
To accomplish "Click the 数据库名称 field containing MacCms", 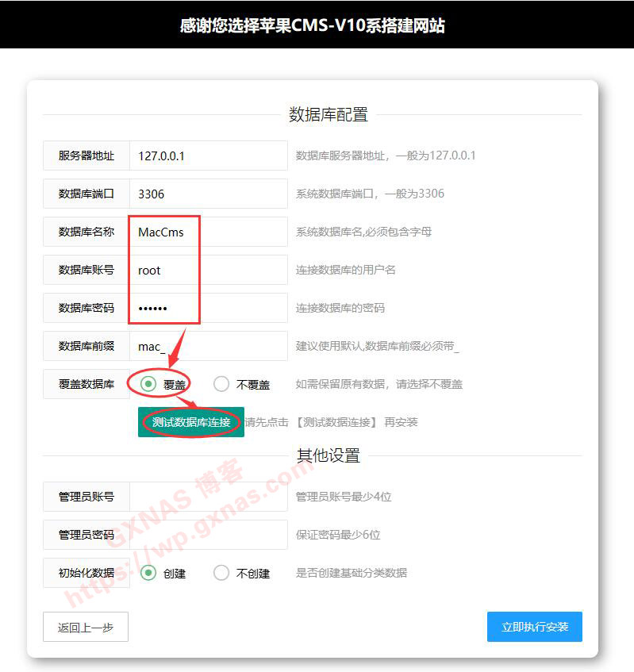I will tap(208, 232).
